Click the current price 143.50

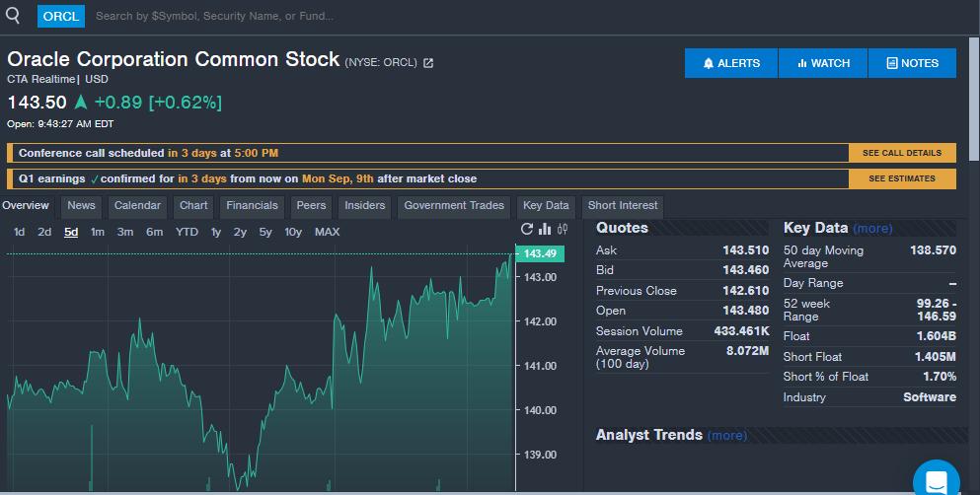tap(37, 103)
